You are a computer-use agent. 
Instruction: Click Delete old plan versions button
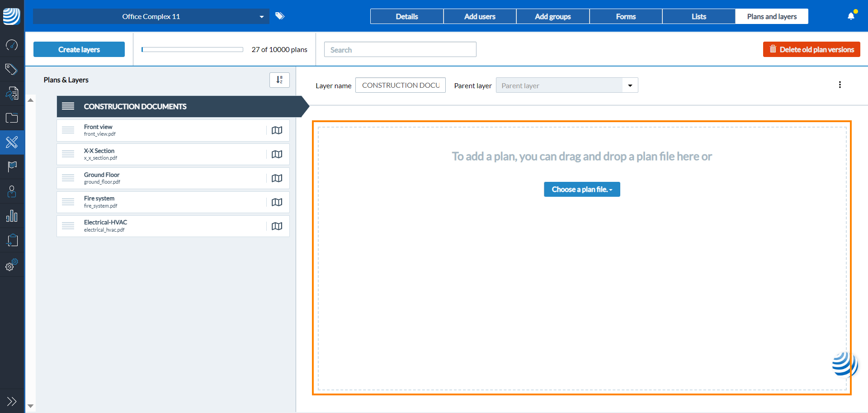[811, 50]
